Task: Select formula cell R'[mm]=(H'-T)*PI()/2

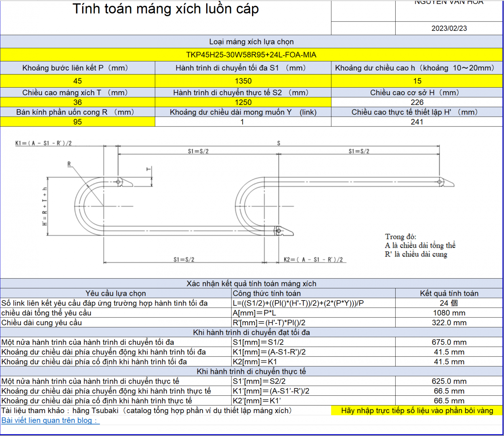Action: [313, 323]
